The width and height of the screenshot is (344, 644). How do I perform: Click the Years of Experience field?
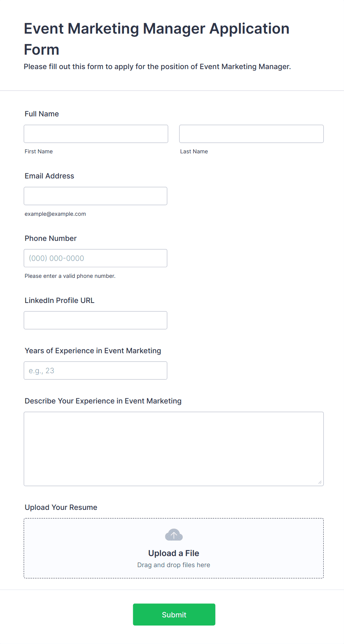click(x=95, y=371)
